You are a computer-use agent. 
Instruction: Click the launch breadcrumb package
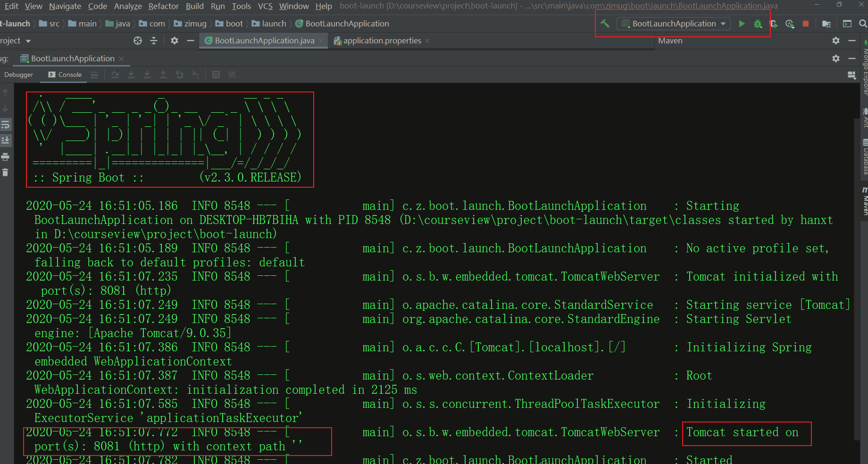point(269,24)
